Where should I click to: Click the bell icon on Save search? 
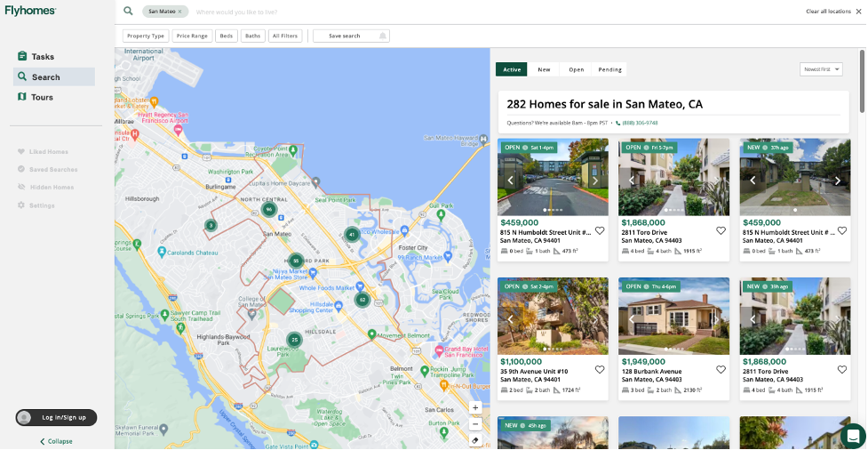pos(383,36)
